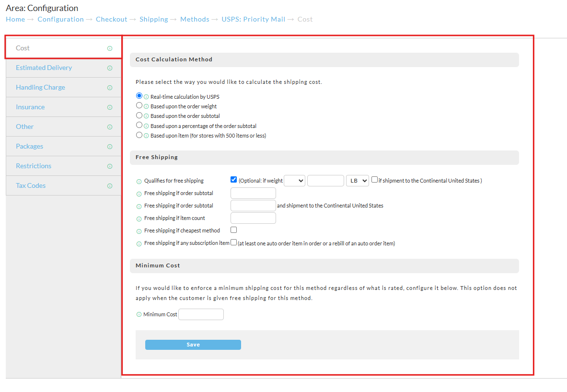Click info icon beside Estimated Delivery
This screenshot has width=567, height=392.
point(110,68)
